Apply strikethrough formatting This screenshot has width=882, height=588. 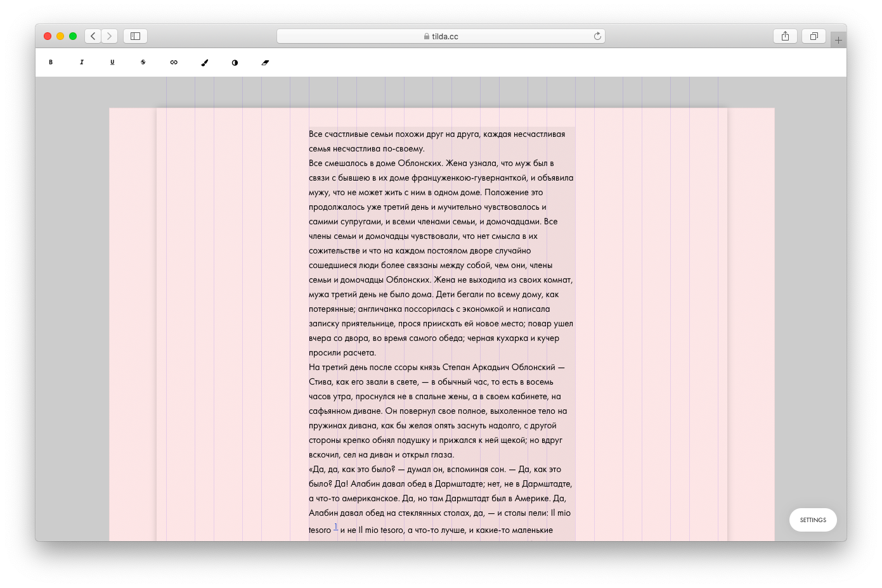coord(143,62)
